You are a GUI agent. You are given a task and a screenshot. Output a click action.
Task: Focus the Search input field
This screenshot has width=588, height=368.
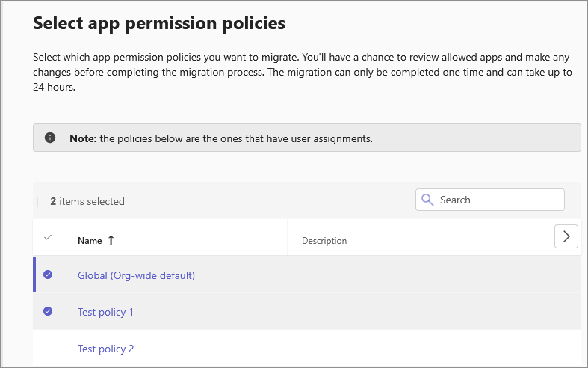(x=497, y=200)
